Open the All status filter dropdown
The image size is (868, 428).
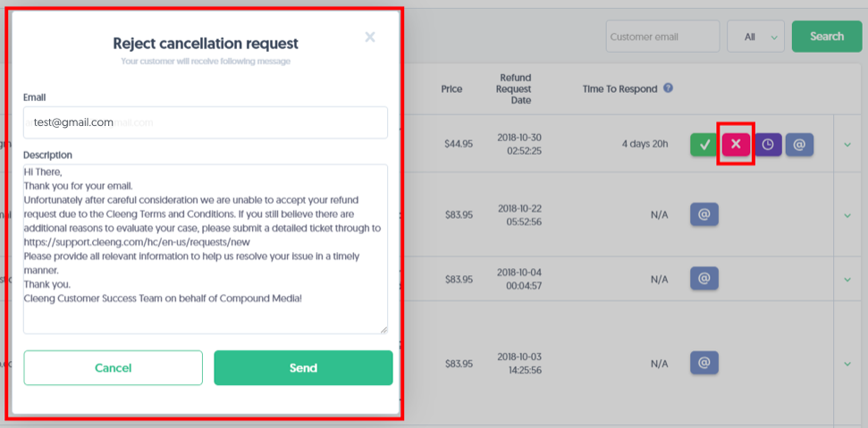[x=755, y=37]
